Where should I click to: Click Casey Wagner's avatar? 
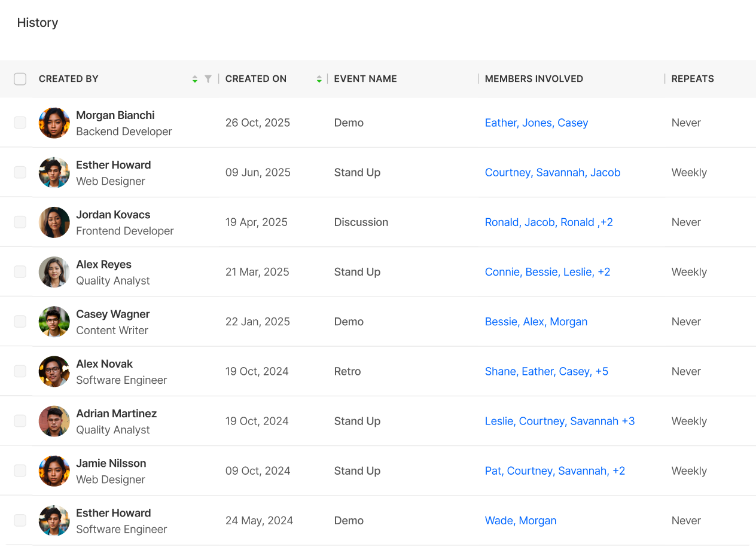coord(54,322)
